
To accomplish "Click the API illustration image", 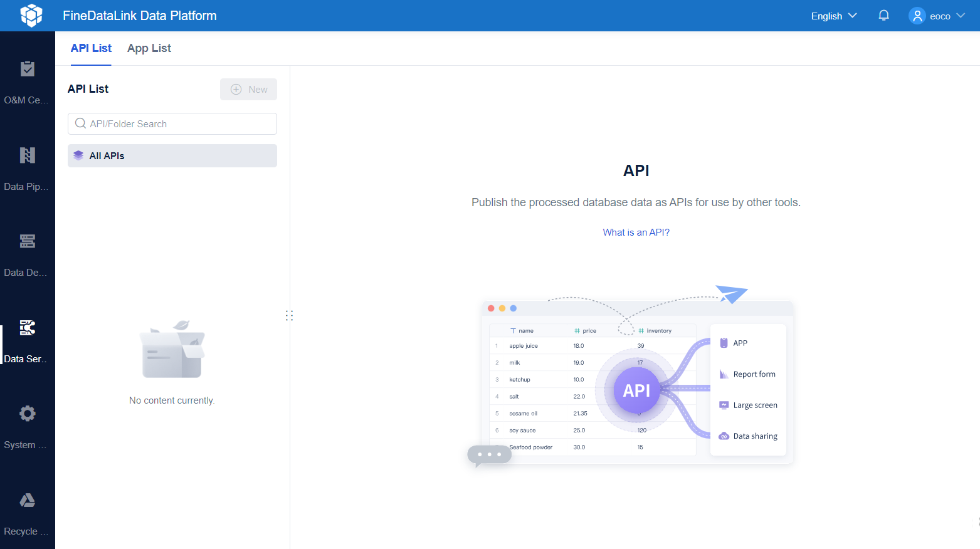I will coord(630,377).
